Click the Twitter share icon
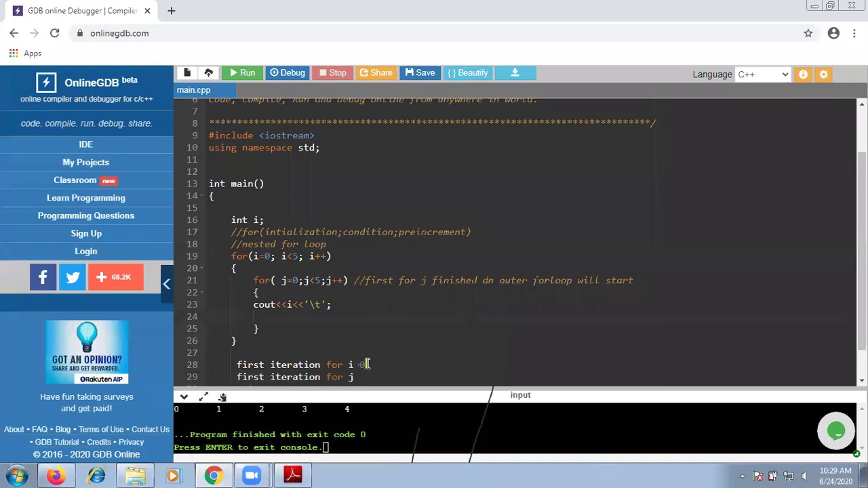Screen dimensions: 868x488 tap(73, 277)
